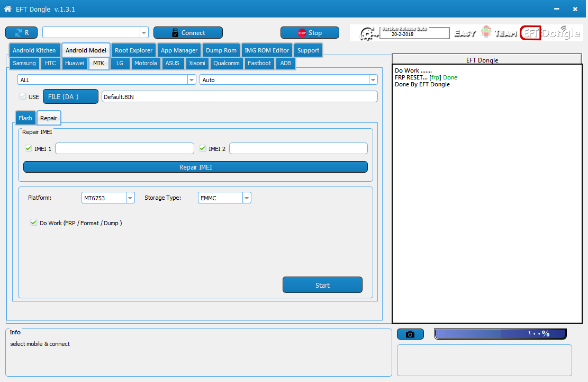
Task: Click the camera screenshot button
Action: tap(410, 334)
